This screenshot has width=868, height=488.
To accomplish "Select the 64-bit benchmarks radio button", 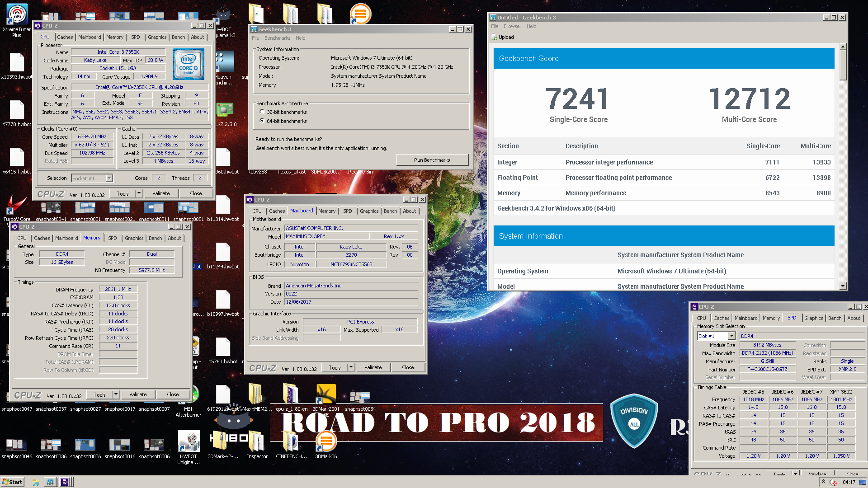I will click(262, 121).
